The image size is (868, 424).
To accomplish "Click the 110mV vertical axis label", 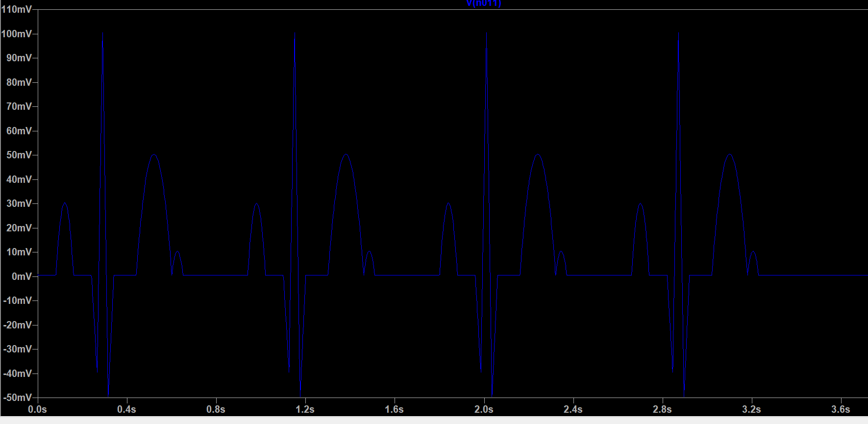I will point(17,9).
